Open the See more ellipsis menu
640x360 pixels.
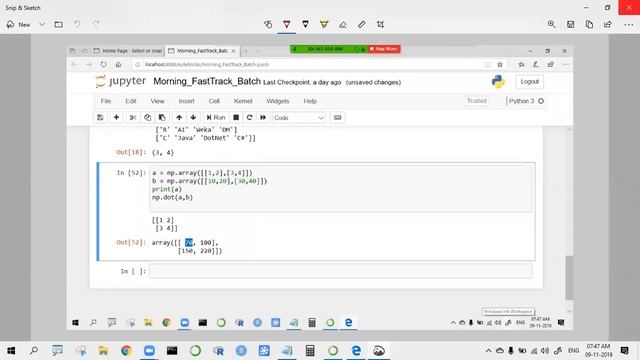629,24
